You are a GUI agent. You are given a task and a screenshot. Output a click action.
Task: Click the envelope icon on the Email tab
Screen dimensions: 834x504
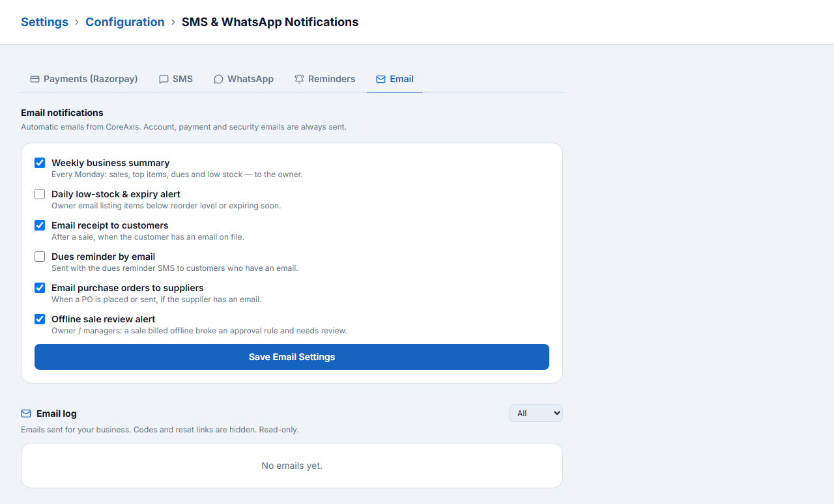click(381, 79)
